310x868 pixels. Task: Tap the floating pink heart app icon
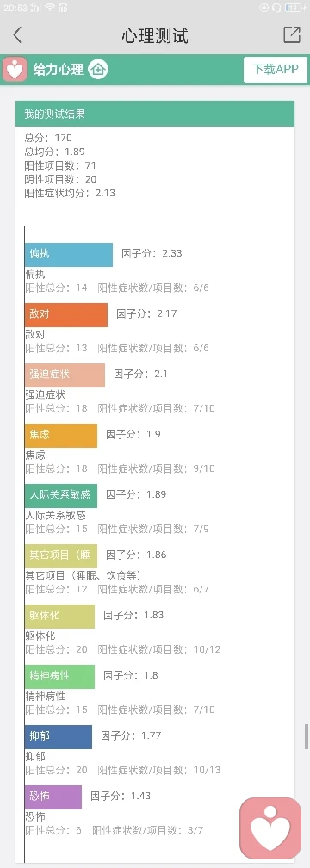[270, 828]
